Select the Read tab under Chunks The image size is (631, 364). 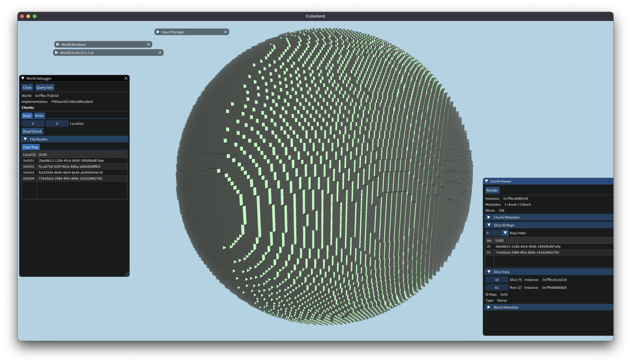click(27, 116)
